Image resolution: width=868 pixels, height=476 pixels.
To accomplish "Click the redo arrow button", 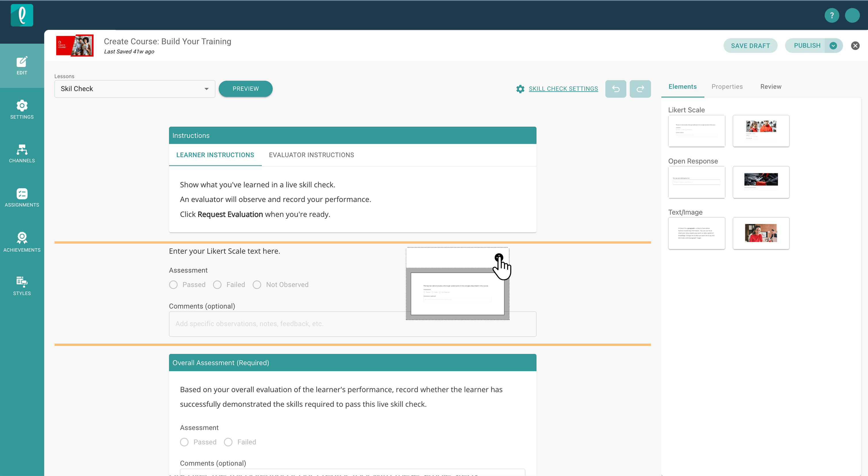I will 640,89.
